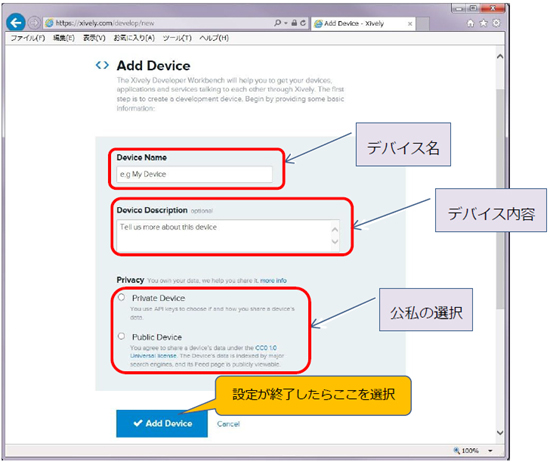The height and width of the screenshot is (462, 550).
Task: Refresh the page with reload icon
Action: pyautogui.click(x=303, y=23)
